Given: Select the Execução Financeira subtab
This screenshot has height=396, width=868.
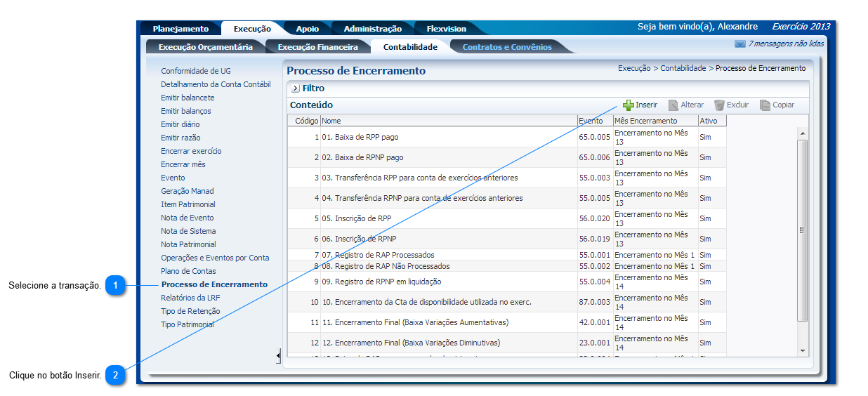Looking at the screenshot, I should tap(317, 47).
